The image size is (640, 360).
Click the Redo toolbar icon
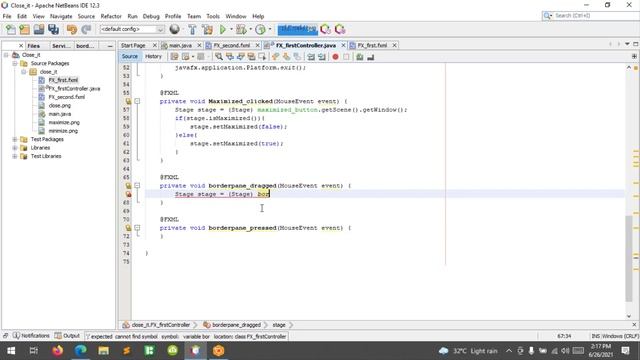click(x=86, y=29)
